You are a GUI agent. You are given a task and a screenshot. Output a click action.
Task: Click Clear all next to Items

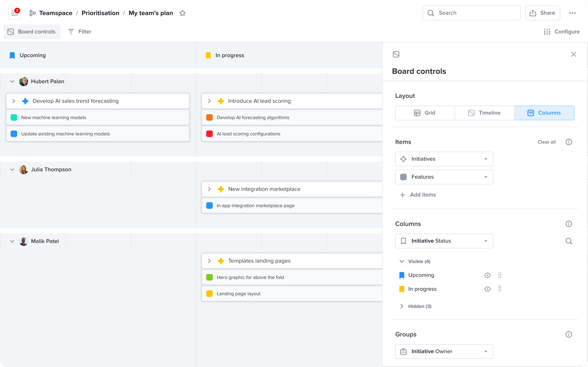coord(546,142)
